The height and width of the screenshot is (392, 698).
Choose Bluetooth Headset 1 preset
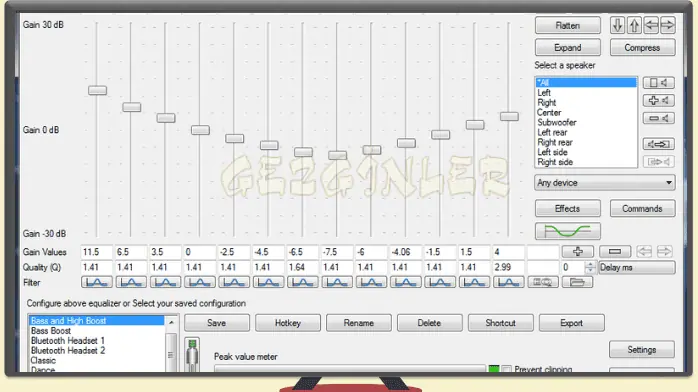[x=97, y=341]
